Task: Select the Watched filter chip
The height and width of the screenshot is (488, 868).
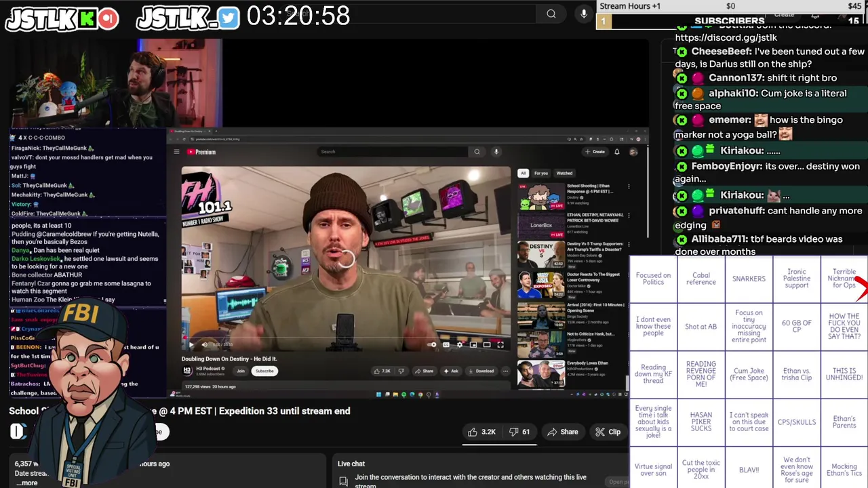Action: click(x=564, y=173)
